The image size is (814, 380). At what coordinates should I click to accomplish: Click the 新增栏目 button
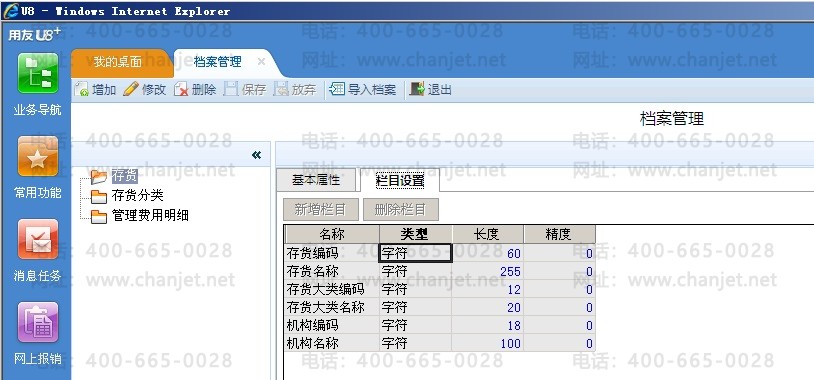tap(320, 210)
